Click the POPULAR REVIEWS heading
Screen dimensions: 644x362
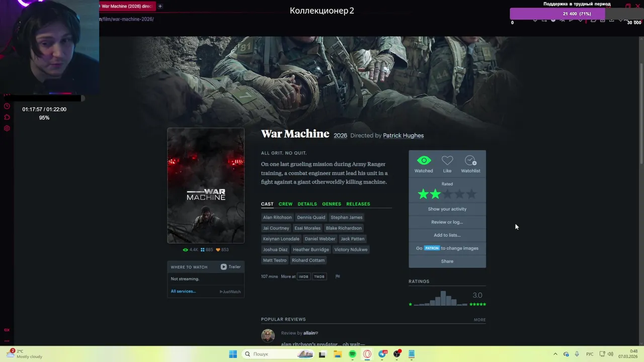click(x=283, y=320)
